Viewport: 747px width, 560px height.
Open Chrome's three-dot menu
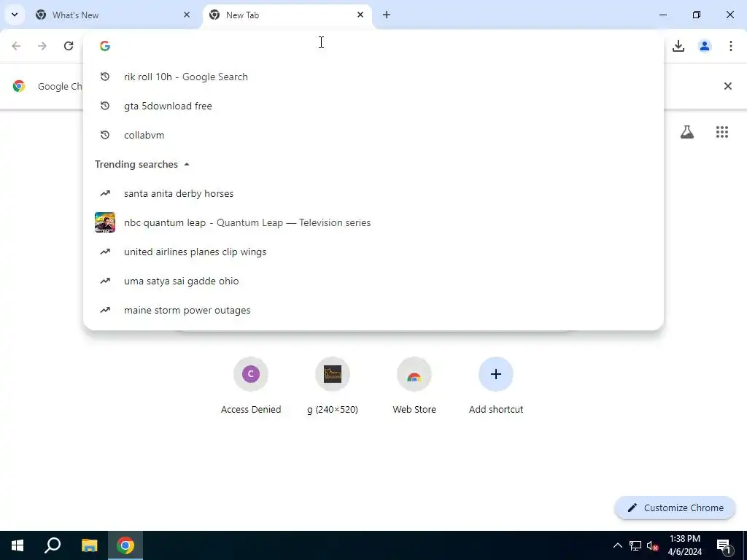click(x=731, y=46)
